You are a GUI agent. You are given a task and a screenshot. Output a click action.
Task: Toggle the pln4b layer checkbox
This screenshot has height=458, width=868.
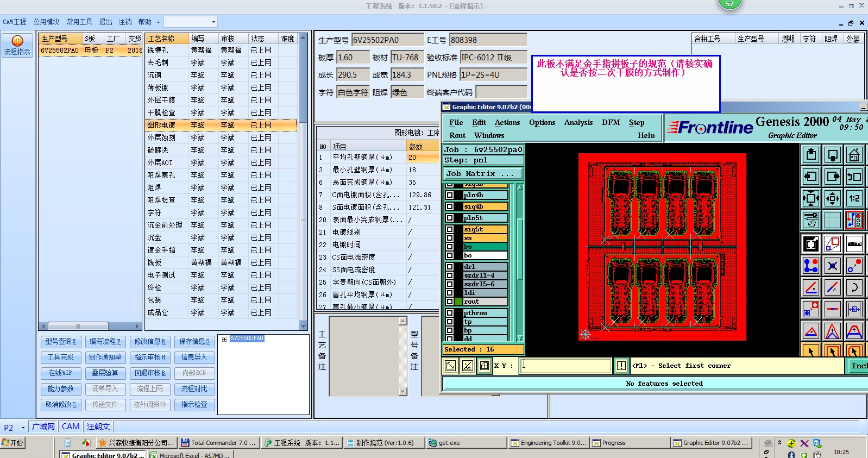click(x=450, y=195)
